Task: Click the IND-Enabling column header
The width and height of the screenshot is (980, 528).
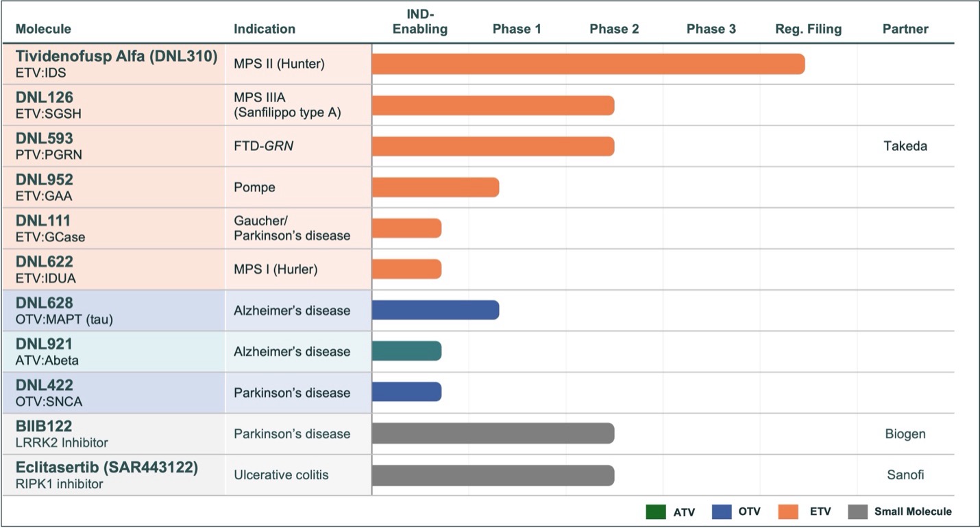Action: click(420, 23)
